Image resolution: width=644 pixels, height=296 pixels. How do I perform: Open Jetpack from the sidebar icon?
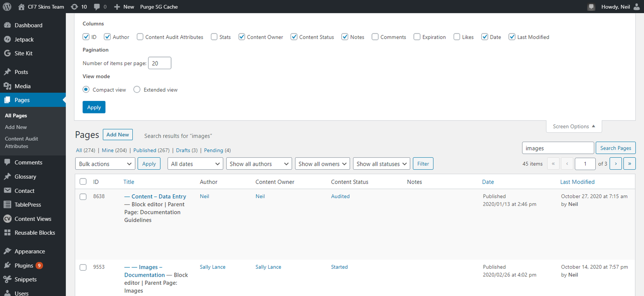(x=7, y=39)
